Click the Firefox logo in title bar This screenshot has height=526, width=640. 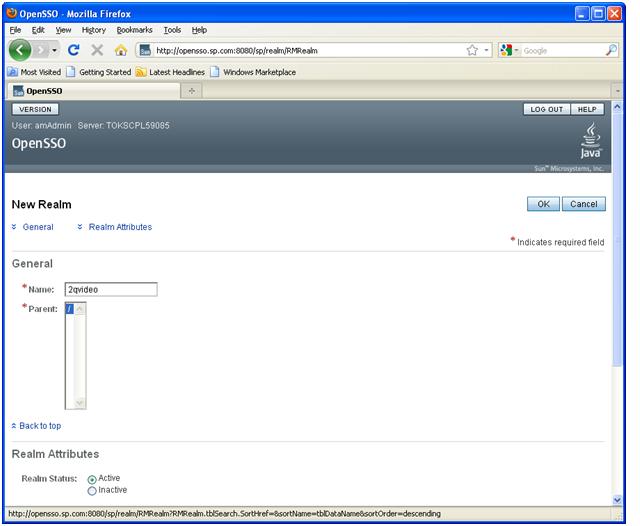point(12,13)
